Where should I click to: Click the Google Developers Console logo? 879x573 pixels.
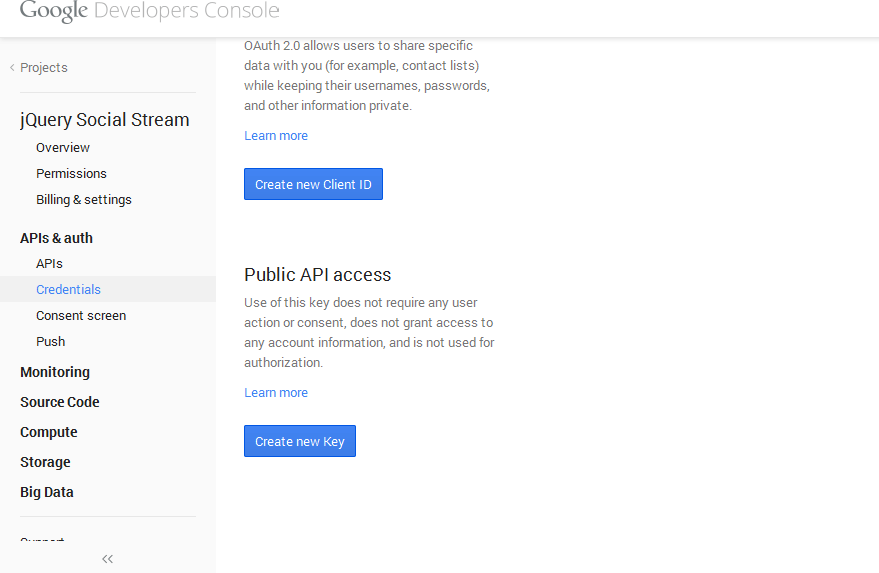[x=150, y=11]
